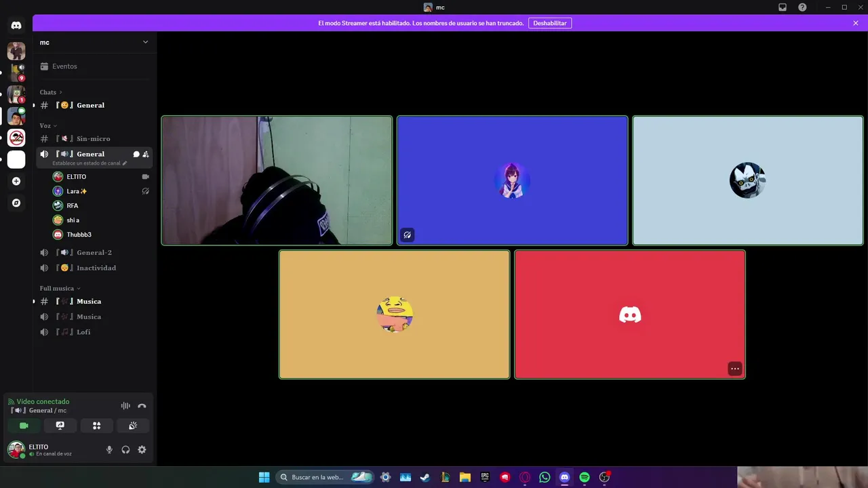Focus the red Discord-logo participant tile
This screenshot has height=488, width=868.
click(630, 314)
